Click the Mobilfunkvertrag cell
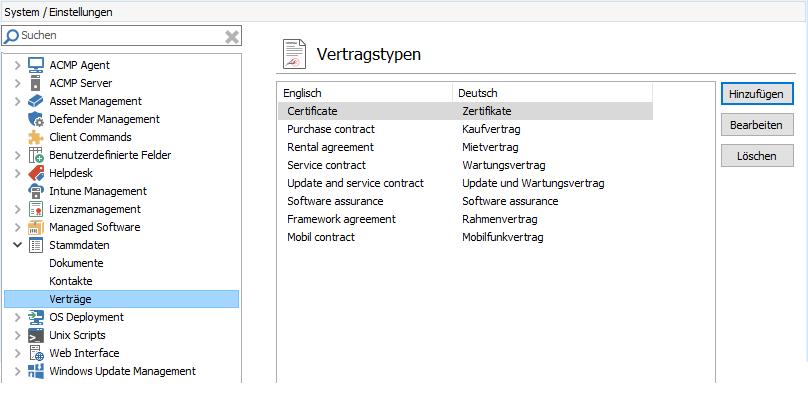808x395 pixels. coord(503,237)
